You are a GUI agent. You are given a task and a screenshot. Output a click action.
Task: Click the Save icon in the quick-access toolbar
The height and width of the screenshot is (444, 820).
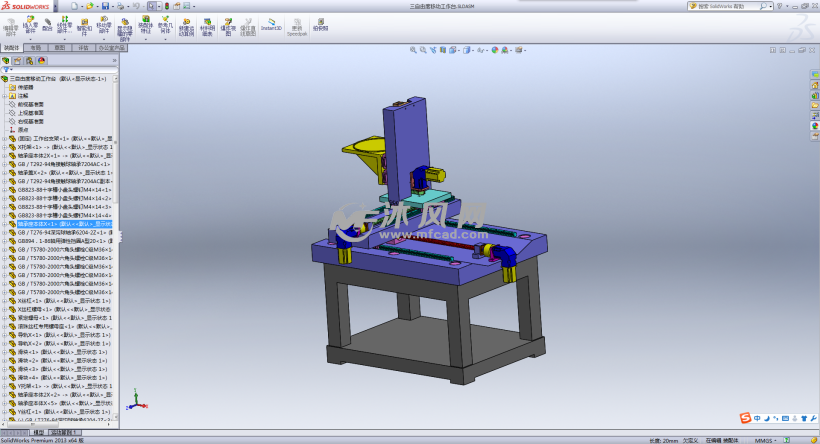[103, 6]
